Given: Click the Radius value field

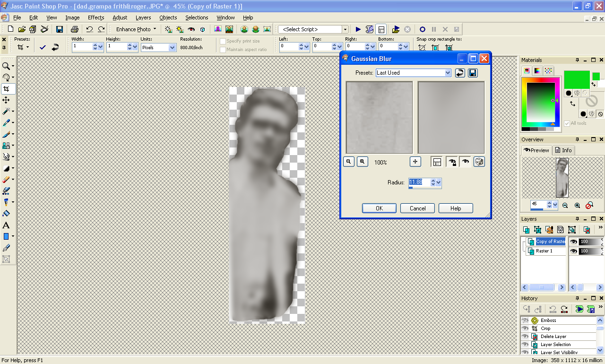Looking at the screenshot, I should click(x=419, y=182).
